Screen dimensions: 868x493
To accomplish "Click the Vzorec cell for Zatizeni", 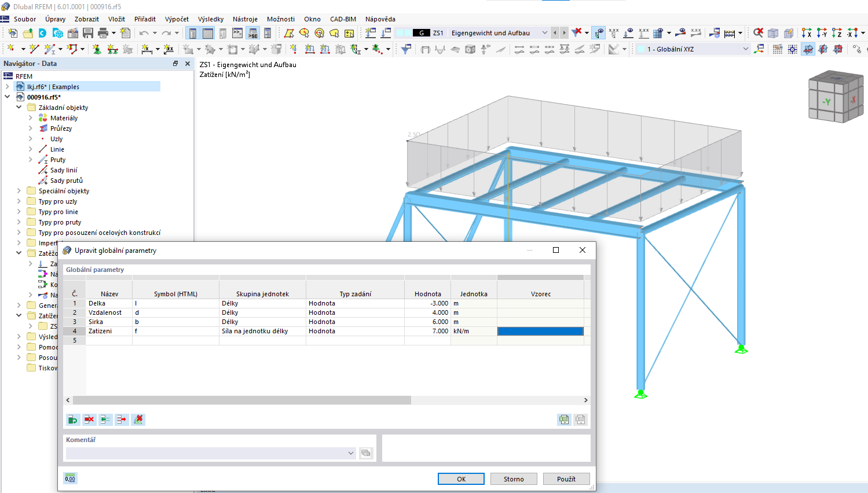I will [x=540, y=331].
